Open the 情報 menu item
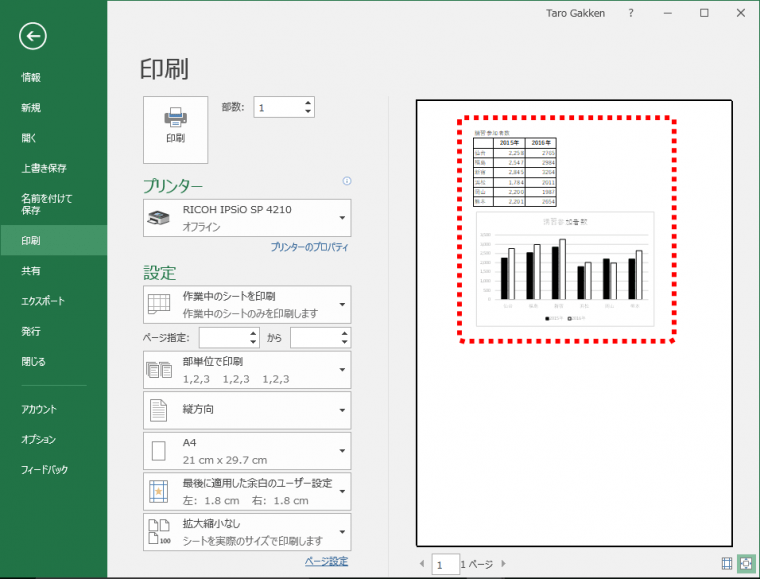The width and height of the screenshot is (760, 579). coord(31,77)
